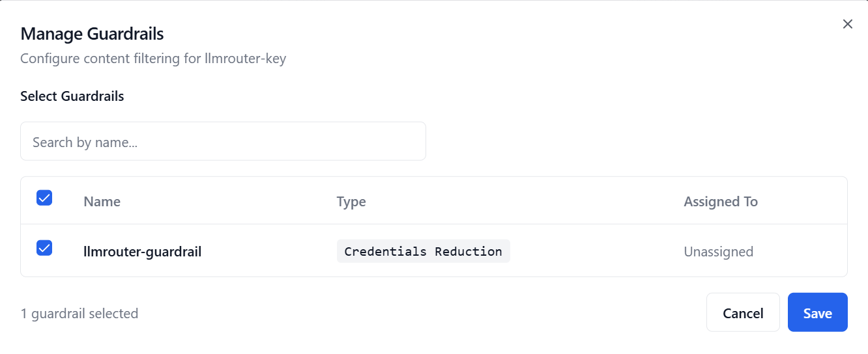Click the Unassigned cell
The width and height of the screenshot is (868, 354).
pyautogui.click(x=718, y=252)
